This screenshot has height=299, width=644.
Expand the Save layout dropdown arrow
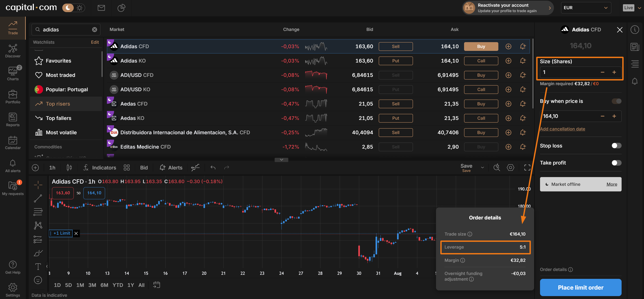[x=482, y=167]
